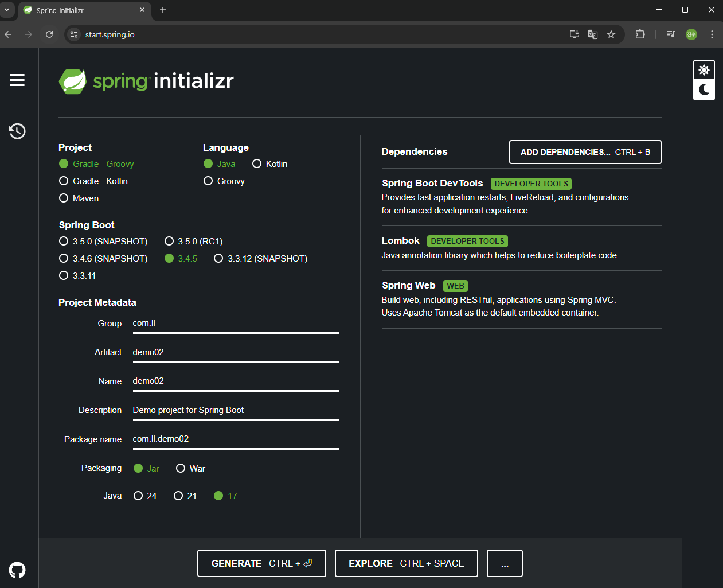The height and width of the screenshot is (588, 723).
Task: Click the Lombok dependency entry
Action: (x=521, y=248)
